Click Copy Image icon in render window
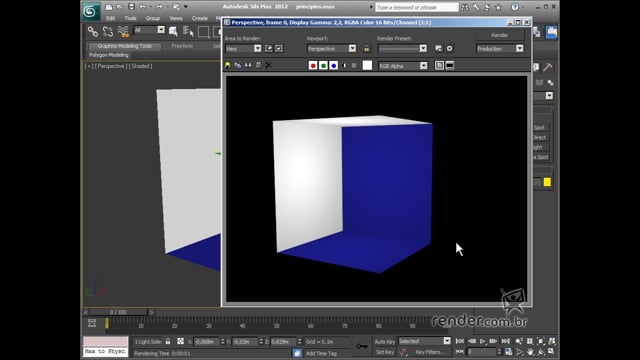This screenshot has height=360, width=640. point(238,65)
